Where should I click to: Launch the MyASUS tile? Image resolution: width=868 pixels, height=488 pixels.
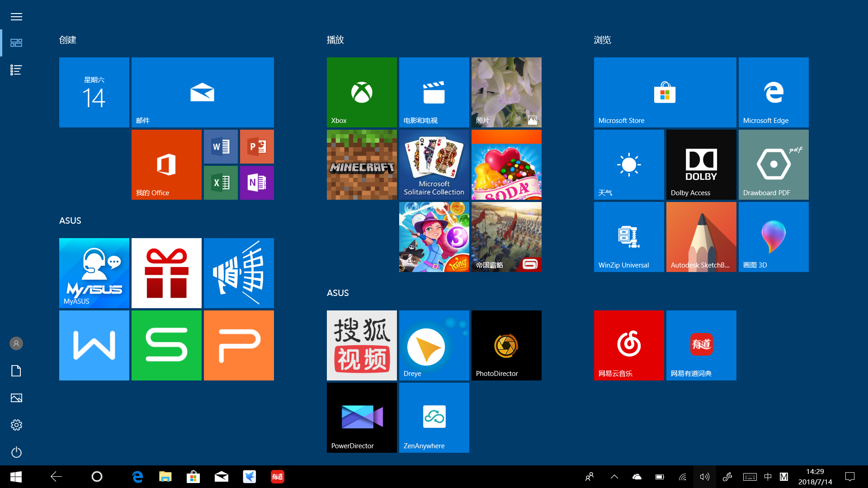(94, 273)
